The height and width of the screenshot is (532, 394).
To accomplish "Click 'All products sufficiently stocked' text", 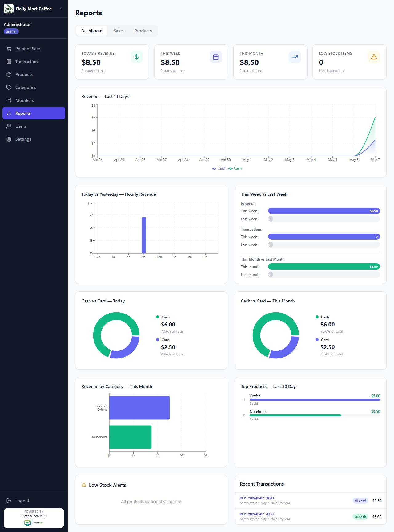I will 151,502.
